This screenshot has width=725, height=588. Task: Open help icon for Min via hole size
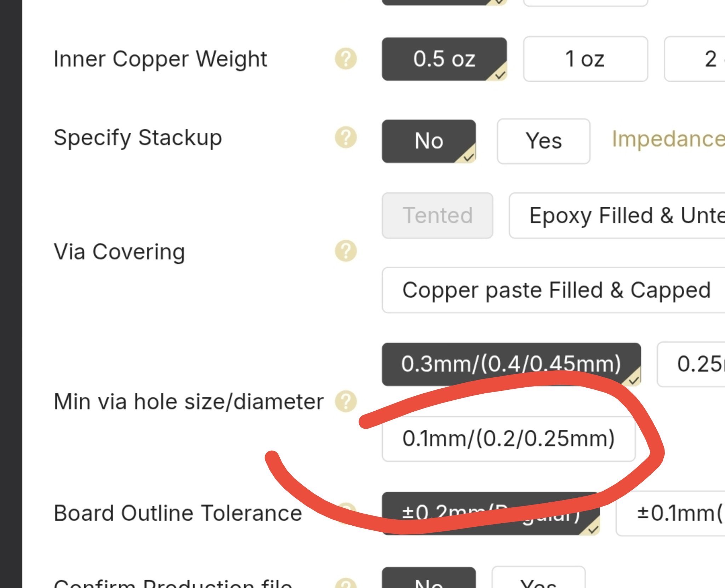pos(346,401)
